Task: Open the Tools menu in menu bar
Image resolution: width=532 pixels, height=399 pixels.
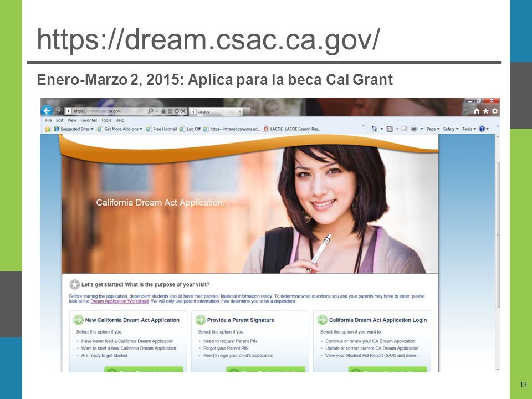Action: pos(106,120)
